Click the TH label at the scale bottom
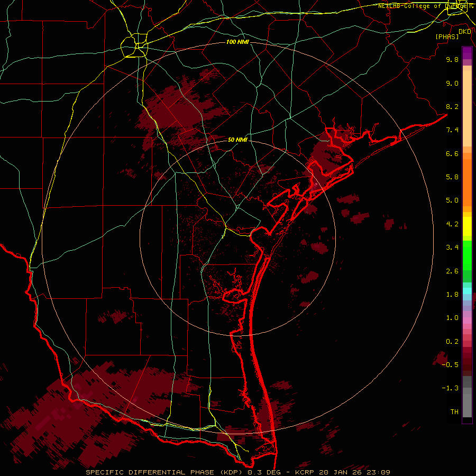476x476 pixels. point(454,412)
